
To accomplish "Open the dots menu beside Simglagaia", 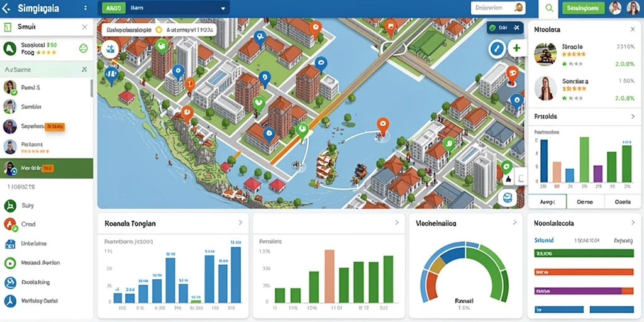I will pos(85,8).
